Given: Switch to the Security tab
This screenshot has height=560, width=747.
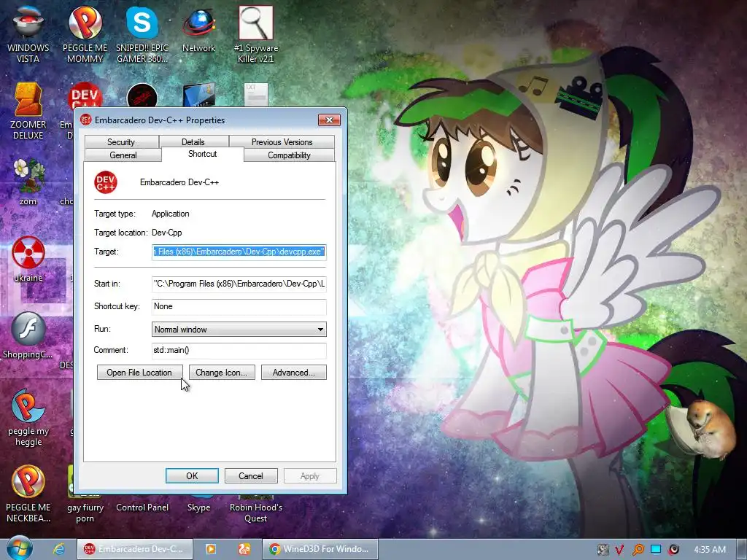Looking at the screenshot, I should pos(121,142).
